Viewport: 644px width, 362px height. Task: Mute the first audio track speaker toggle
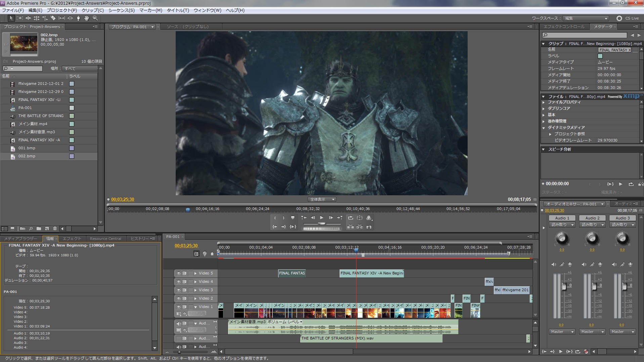(x=179, y=323)
